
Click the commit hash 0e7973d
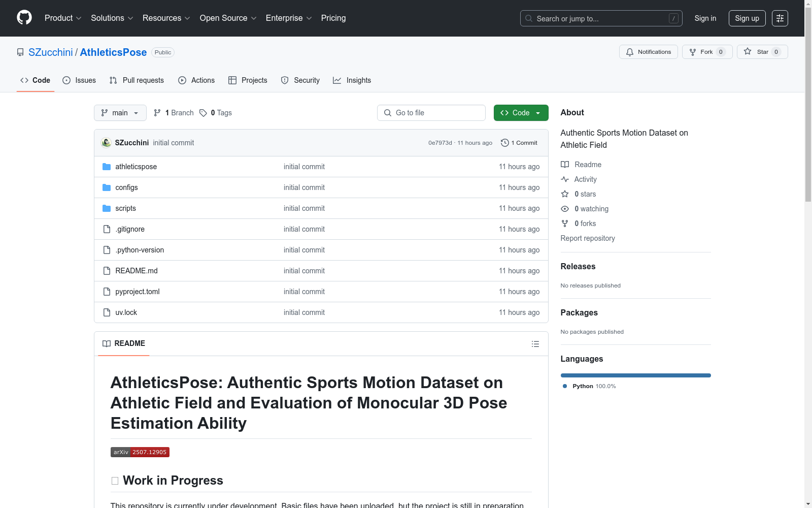point(440,143)
